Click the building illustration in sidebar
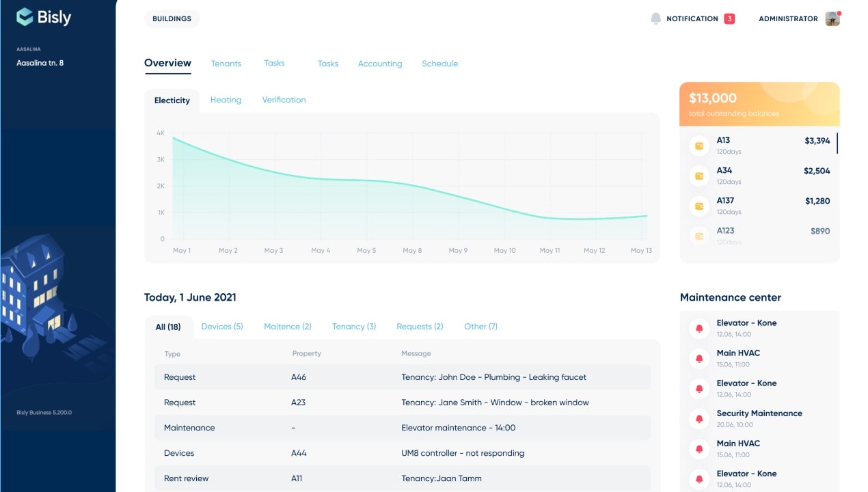The height and width of the screenshot is (492, 868). point(36,294)
